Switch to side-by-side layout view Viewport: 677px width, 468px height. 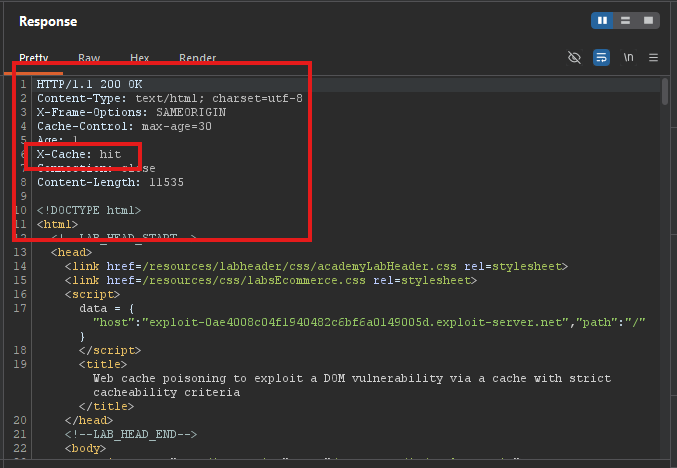tap(602, 21)
